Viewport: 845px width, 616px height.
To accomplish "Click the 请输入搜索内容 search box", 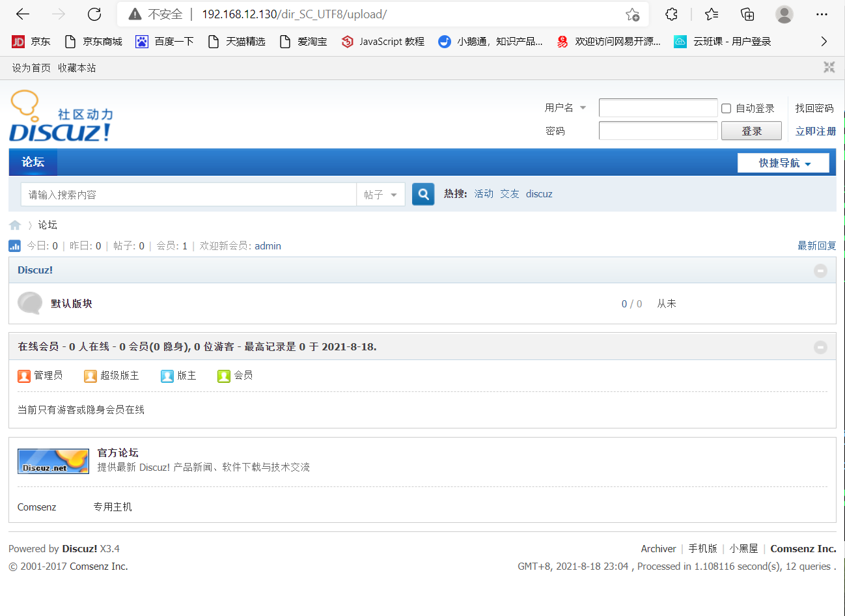I will pos(189,195).
